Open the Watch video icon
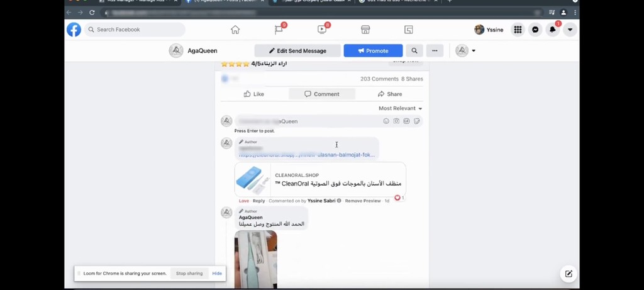 [322, 30]
